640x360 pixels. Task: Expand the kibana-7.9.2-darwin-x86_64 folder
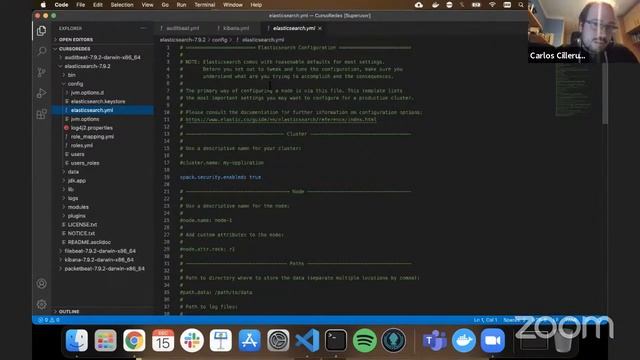click(99, 260)
